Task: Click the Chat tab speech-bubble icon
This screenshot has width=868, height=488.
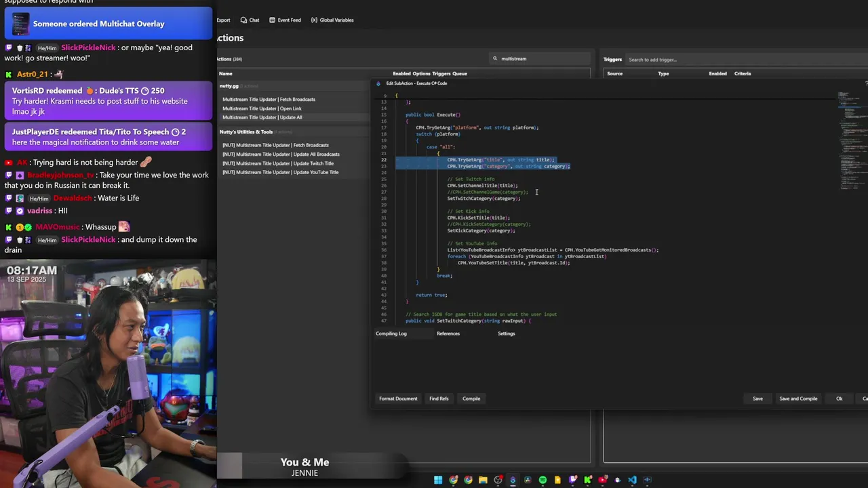Action: 243,20
